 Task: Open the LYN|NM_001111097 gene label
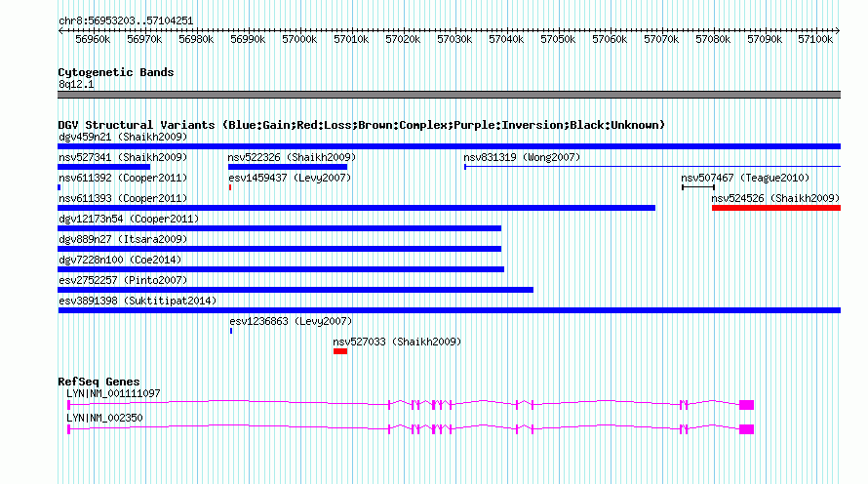click(x=113, y=393)
